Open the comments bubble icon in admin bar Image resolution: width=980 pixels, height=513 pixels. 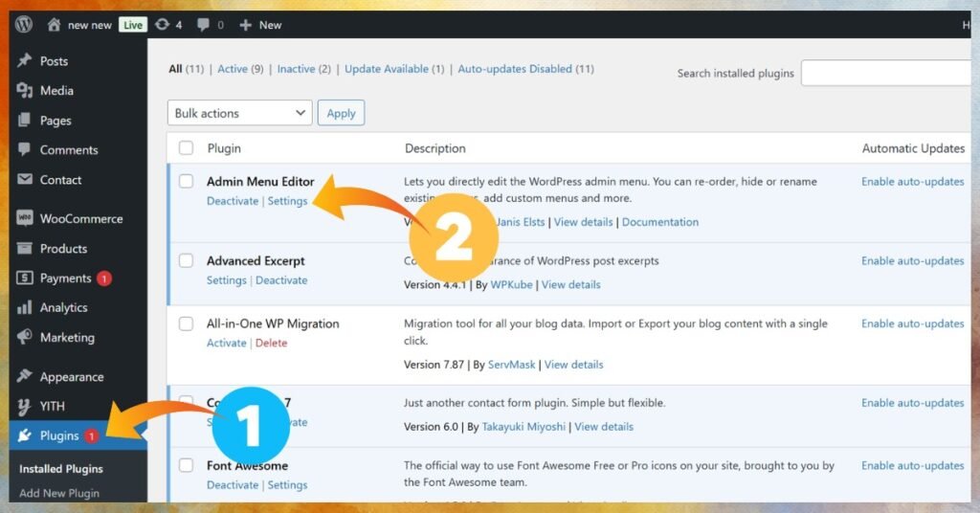pyautogui.click(x=203, y=24)
